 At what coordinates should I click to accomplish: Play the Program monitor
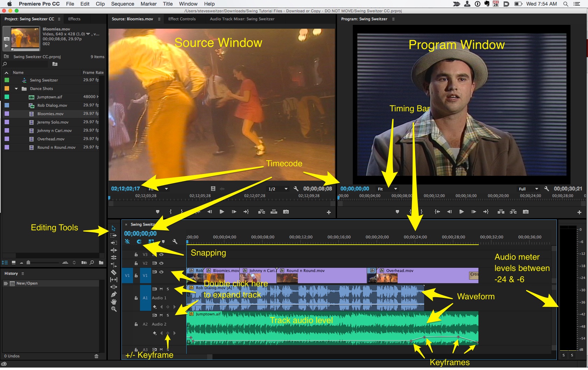[461, 212]
